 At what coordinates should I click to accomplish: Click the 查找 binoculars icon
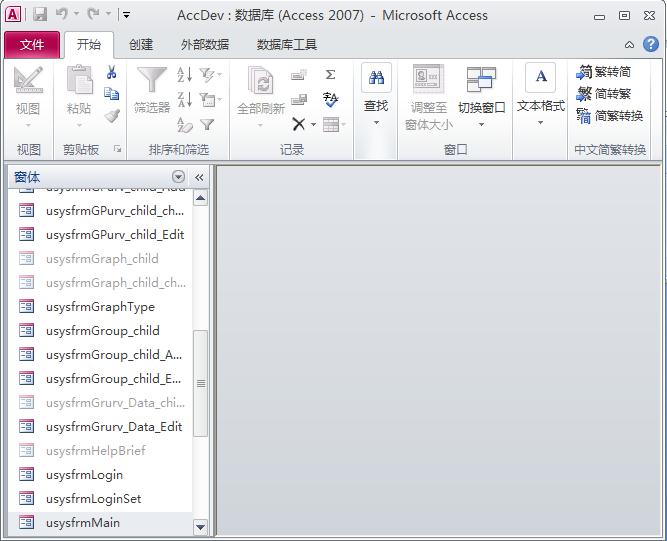pyautogui.click(x=376, y=77)
